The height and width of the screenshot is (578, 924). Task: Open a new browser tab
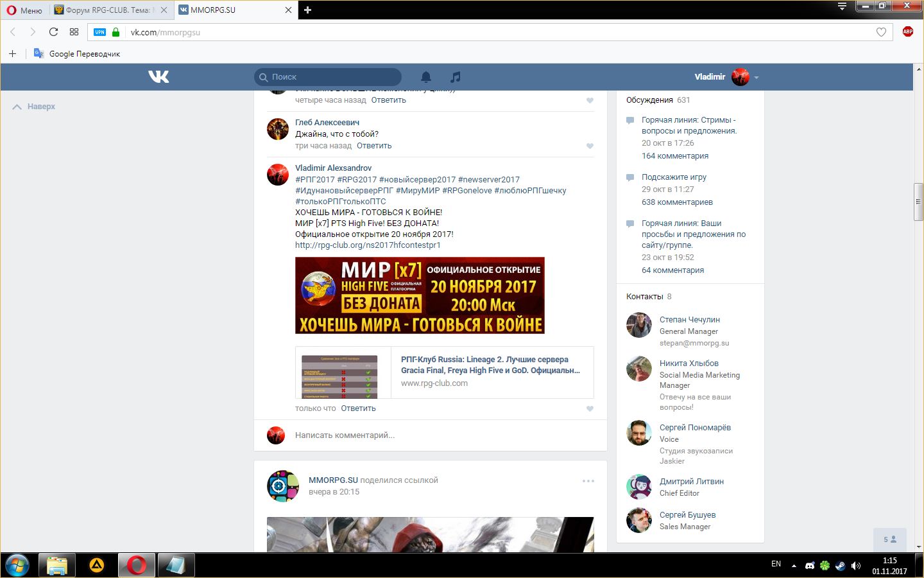[x=307, y=10]
